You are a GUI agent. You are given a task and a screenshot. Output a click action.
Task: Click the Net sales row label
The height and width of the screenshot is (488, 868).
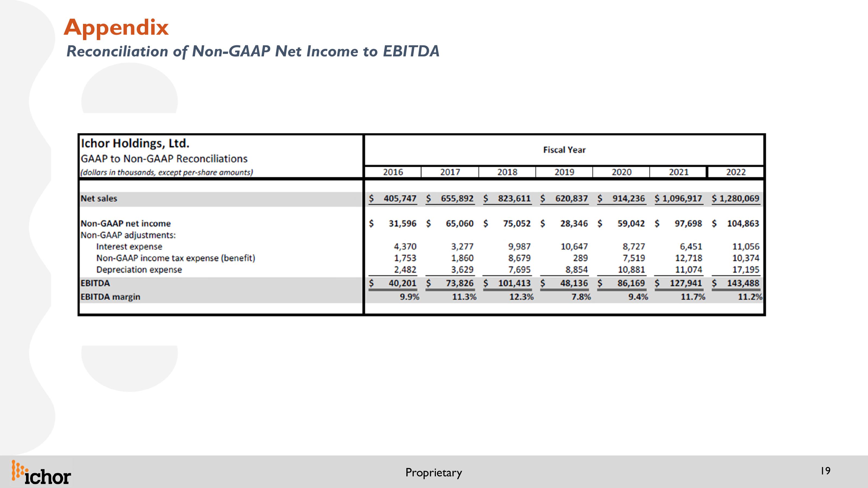[99, 198]
